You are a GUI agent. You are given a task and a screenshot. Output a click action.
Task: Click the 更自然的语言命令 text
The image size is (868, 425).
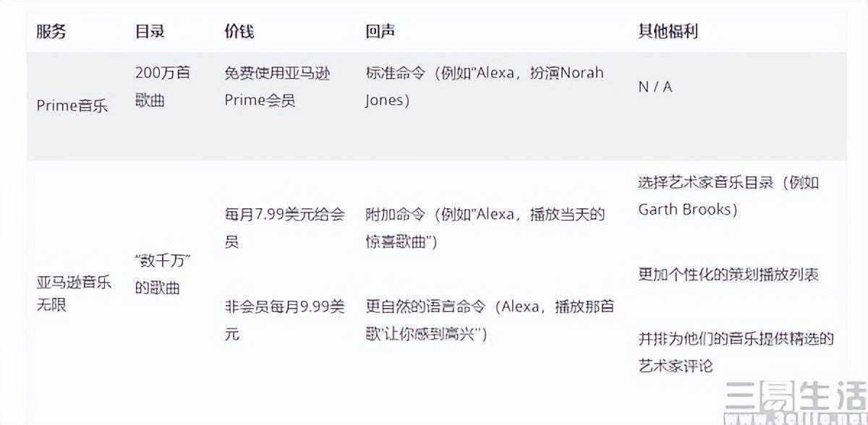click(x=490, y=319)
